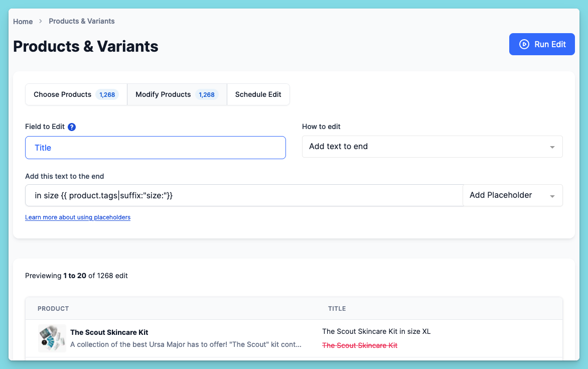Click the play icon in Run Edit
This screenshot has width=588, height=369.
tap(524, 44)
